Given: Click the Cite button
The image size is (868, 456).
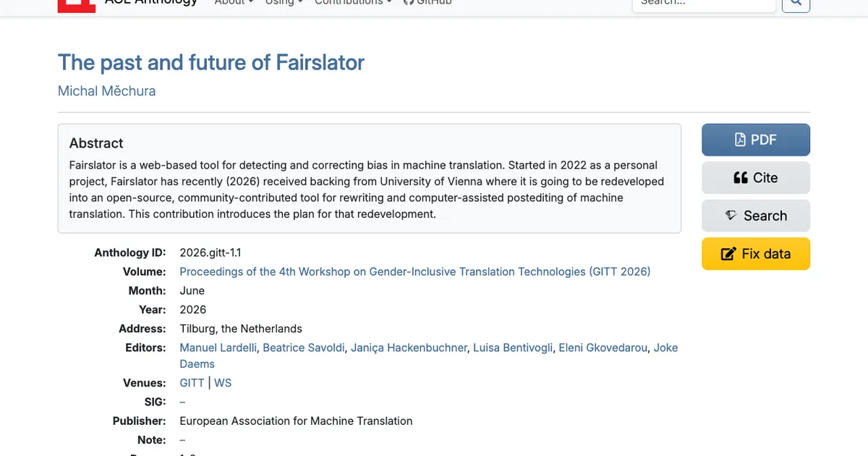Looking at the screenshot, I should click(756, 178).
